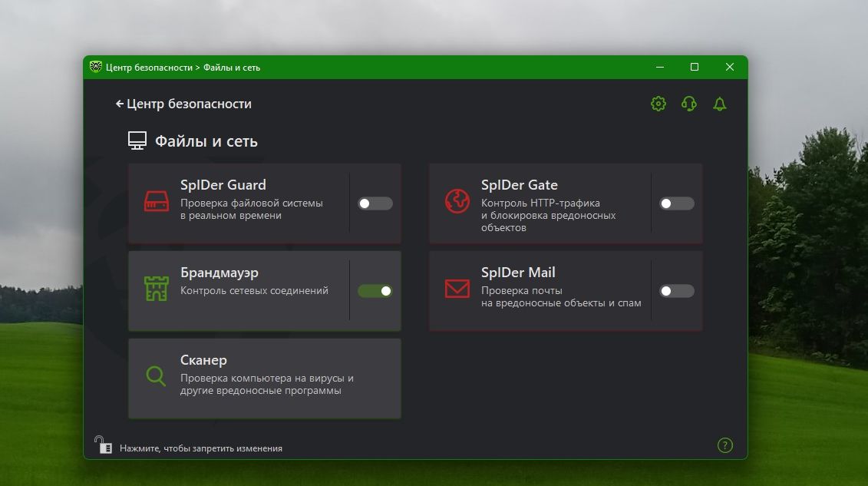Click text Проверка компьютера на вирусы
This screenshot has height=486, width=868.
(x=267, y=384)
